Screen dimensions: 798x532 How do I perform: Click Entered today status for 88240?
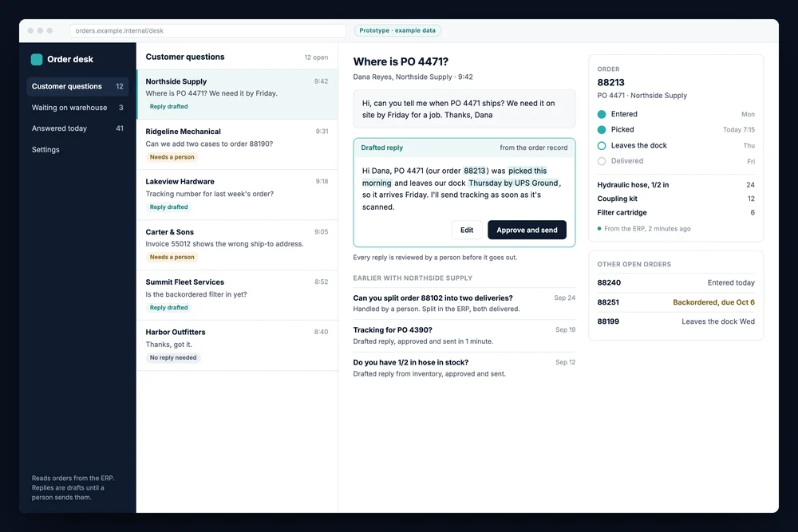point(731,283)
